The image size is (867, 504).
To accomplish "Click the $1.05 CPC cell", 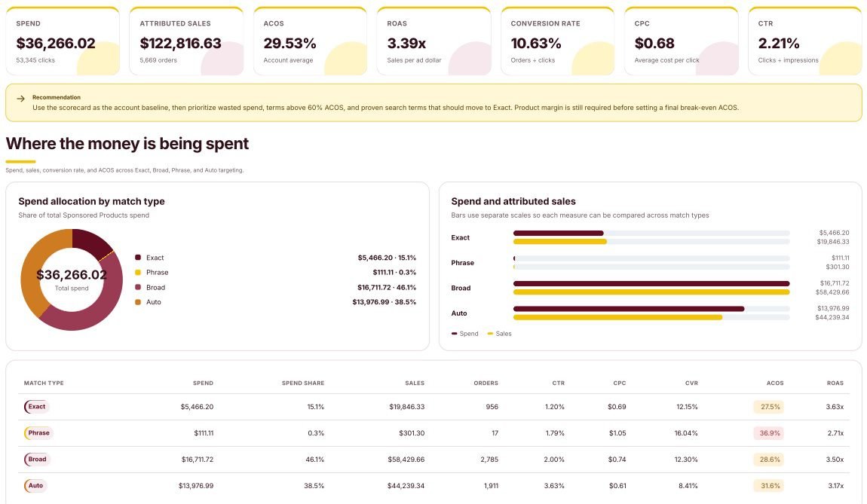I will (x=617, y=433).
